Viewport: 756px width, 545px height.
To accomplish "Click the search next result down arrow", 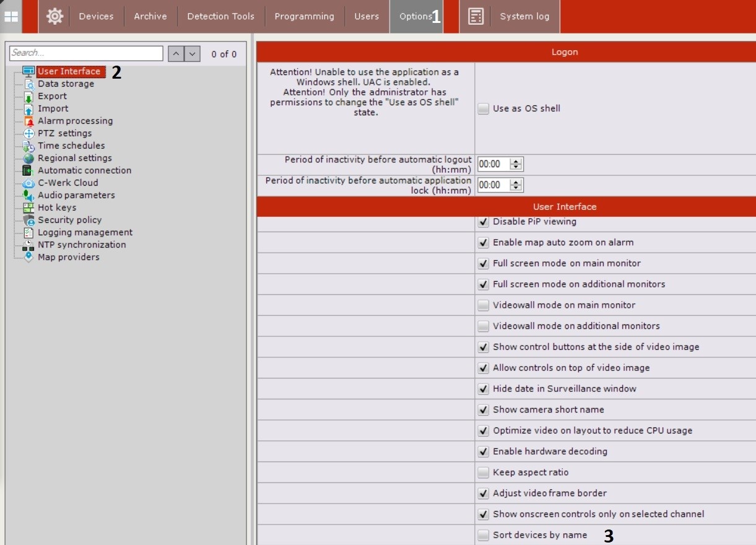I will pos(193,54).
